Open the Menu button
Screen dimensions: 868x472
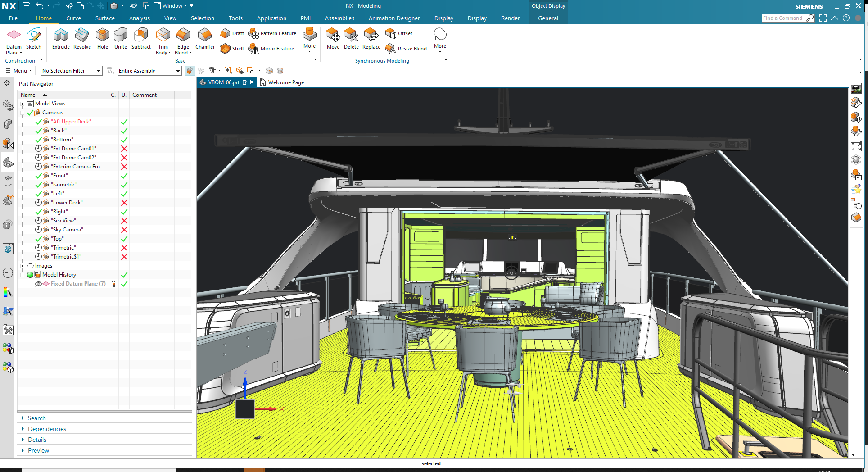coord(19,71)
